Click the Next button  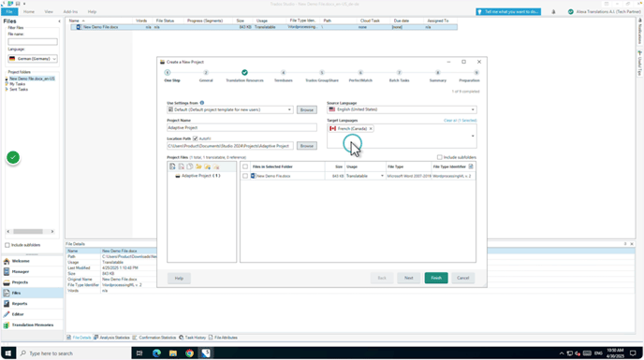pyautogui.click(x=409, y=278)
